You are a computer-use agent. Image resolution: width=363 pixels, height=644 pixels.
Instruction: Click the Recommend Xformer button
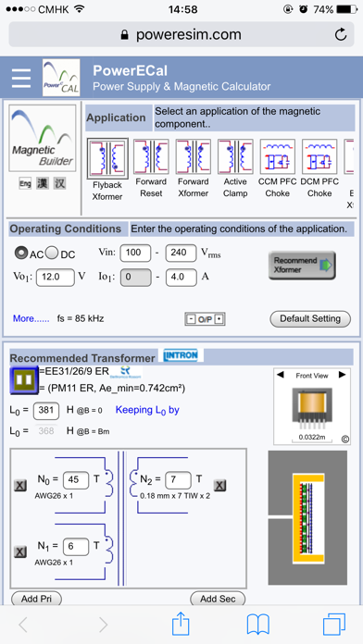pyautogui.click(x=302, y=266)
